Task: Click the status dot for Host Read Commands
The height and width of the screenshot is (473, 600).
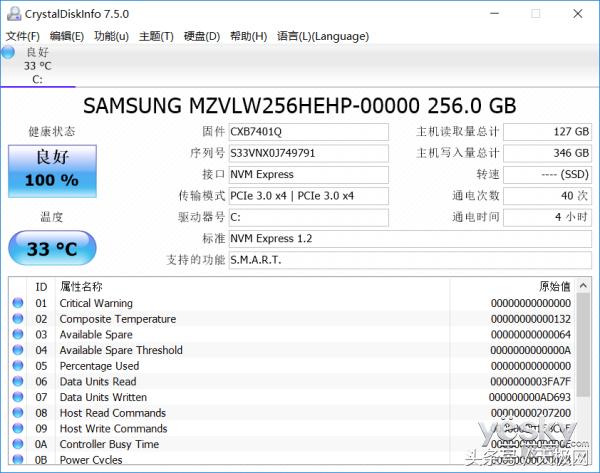Action: [18, 413]
